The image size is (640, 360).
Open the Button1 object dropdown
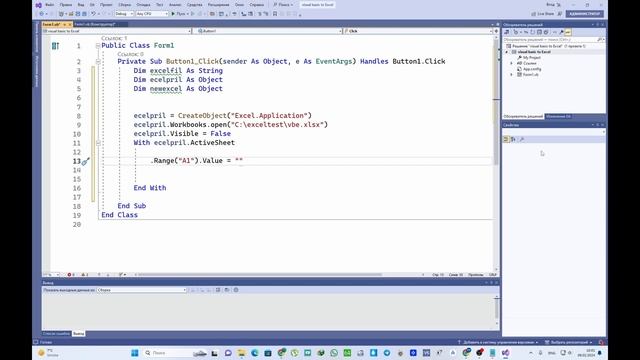tap(269, 31)
